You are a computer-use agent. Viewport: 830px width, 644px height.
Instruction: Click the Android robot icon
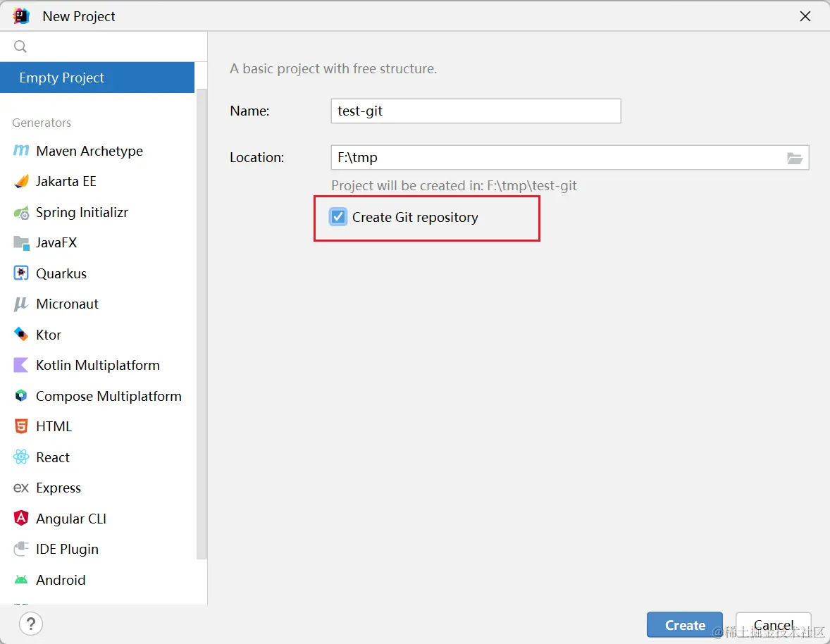coord(21,580)
